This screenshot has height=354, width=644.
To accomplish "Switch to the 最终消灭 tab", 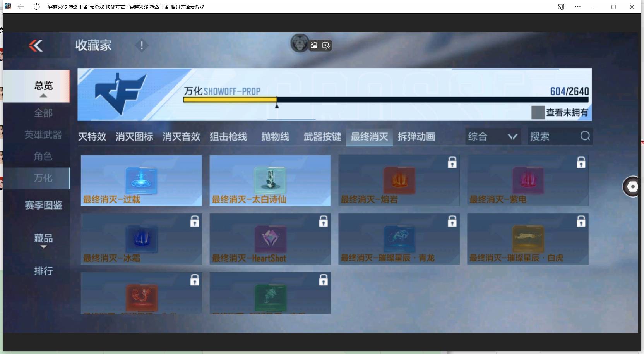I will pyautogui.click(x=369, y=137).
